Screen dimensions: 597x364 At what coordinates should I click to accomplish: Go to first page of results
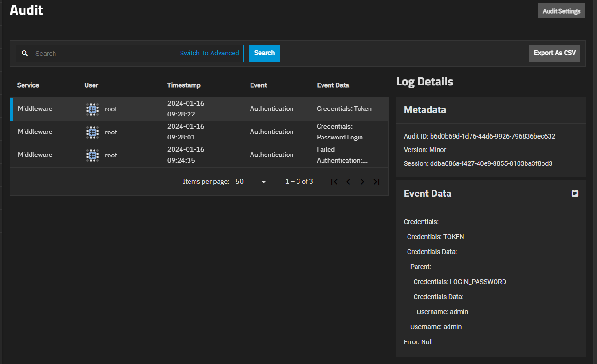click(334, 182)
